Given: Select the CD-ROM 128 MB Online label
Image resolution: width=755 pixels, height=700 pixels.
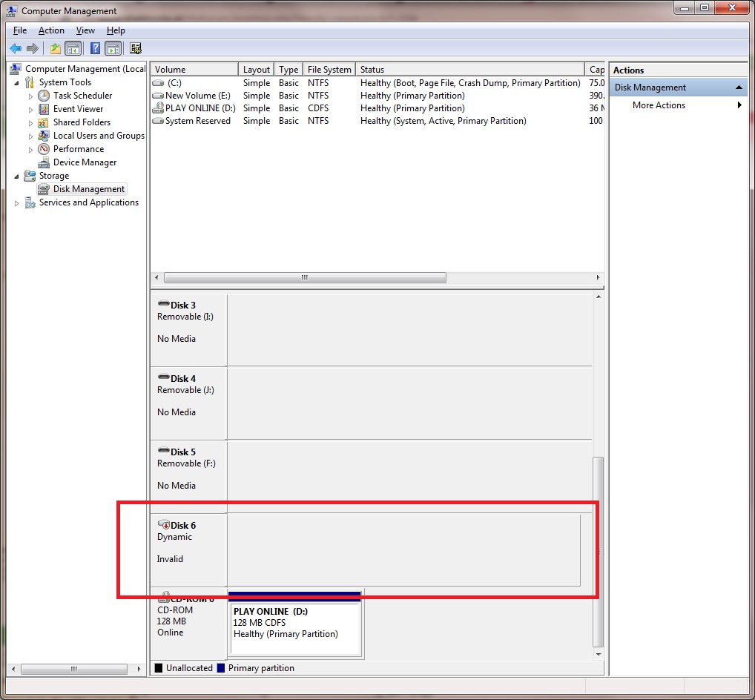Looking at the screenshot, I should [188, 624].
